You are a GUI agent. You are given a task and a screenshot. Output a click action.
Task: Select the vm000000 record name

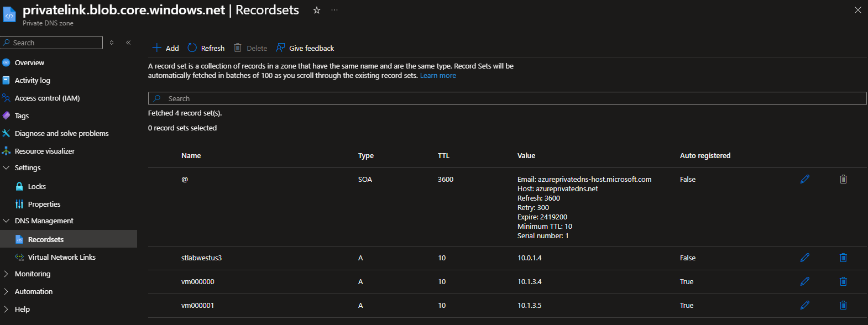click(197, 281)
